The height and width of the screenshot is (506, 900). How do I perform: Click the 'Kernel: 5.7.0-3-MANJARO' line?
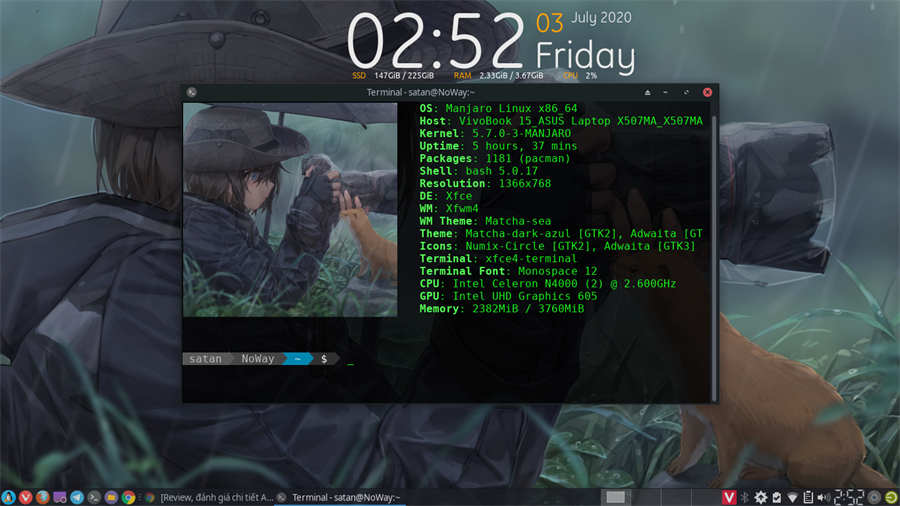pyautogui.click(x=495, y=134)
